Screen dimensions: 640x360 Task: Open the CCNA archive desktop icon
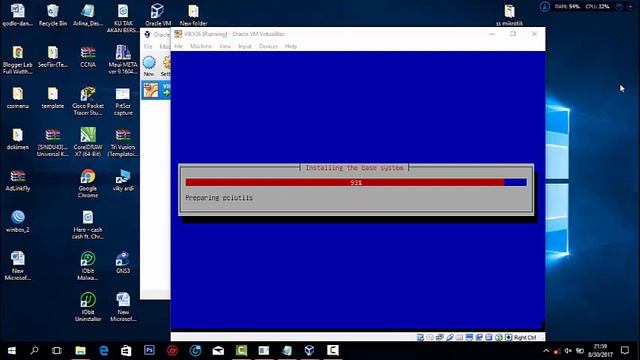(x=88, y=56)
